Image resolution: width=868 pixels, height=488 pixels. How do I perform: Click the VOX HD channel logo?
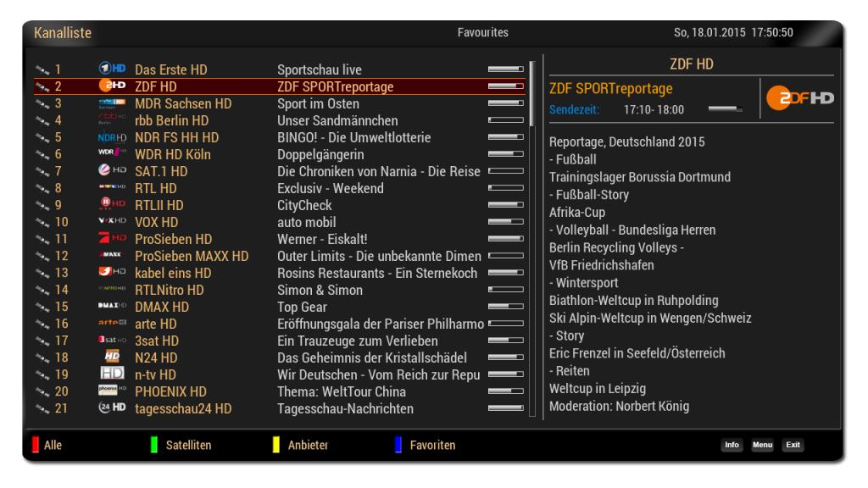tap(112, 221)
